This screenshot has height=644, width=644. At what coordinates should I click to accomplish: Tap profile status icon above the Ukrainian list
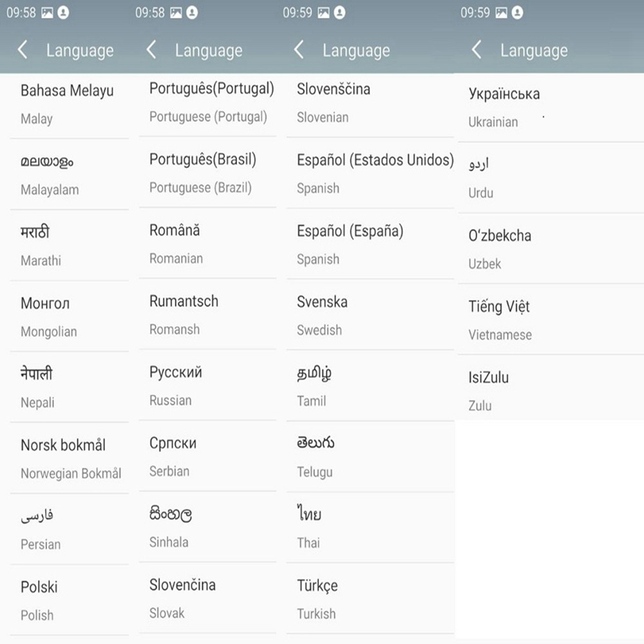517,13
